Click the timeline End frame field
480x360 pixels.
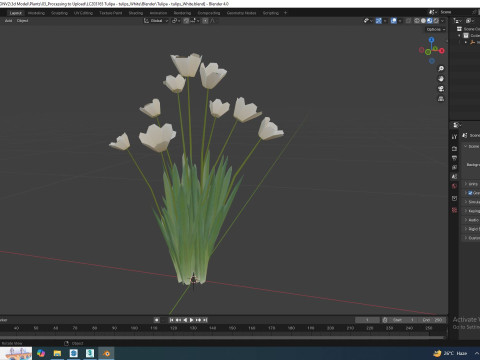(x=432, y=320)
